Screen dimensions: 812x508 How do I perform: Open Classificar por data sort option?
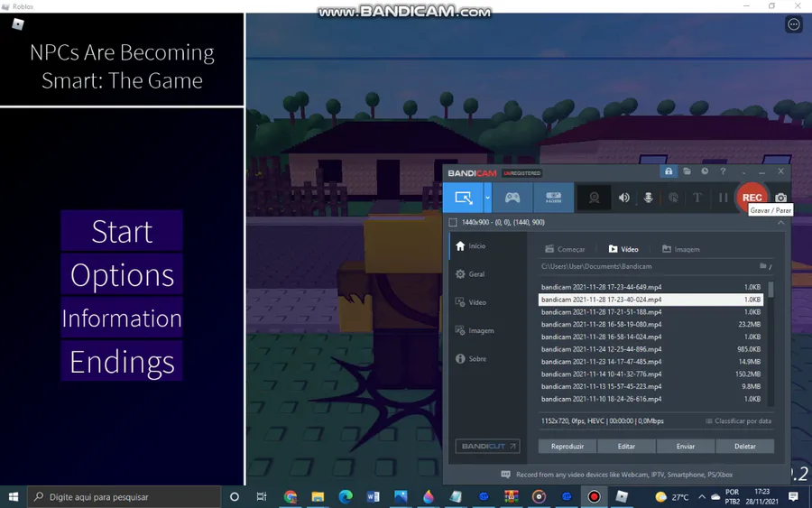[738, 421]
